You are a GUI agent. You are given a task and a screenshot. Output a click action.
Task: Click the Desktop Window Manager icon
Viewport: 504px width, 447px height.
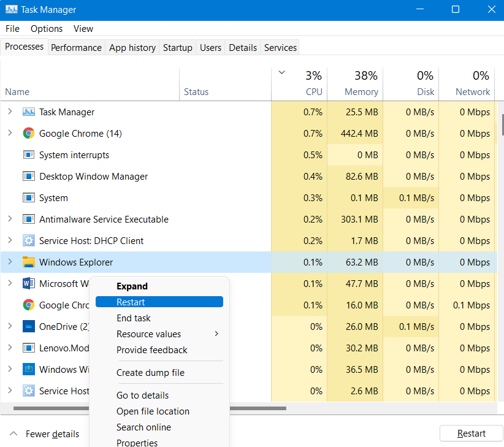(x=28, y=177)
